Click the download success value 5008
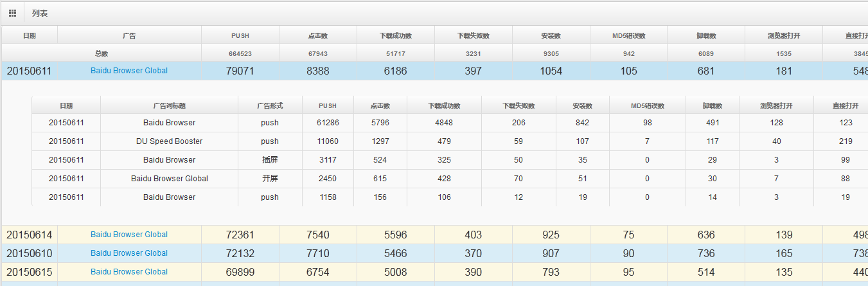This screenshot has height=286, width=868. pos(396,273)
